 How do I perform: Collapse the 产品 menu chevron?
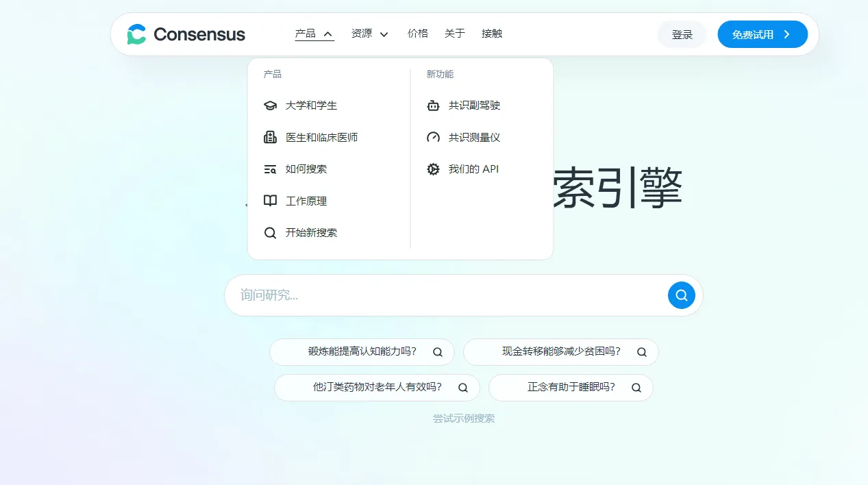pyautogui.click(x=327, y=34)
